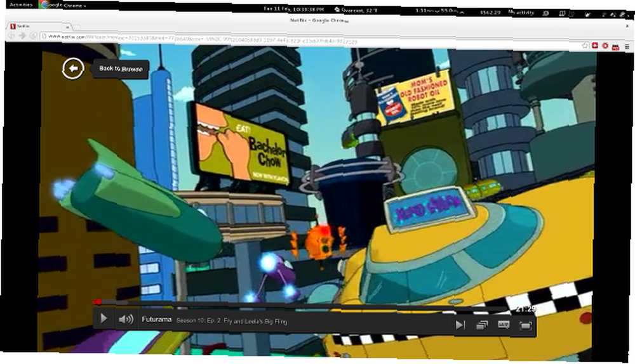Close the Netflix tab
Image resolution: width=635 pixels, height=364 pixels.
67,27
